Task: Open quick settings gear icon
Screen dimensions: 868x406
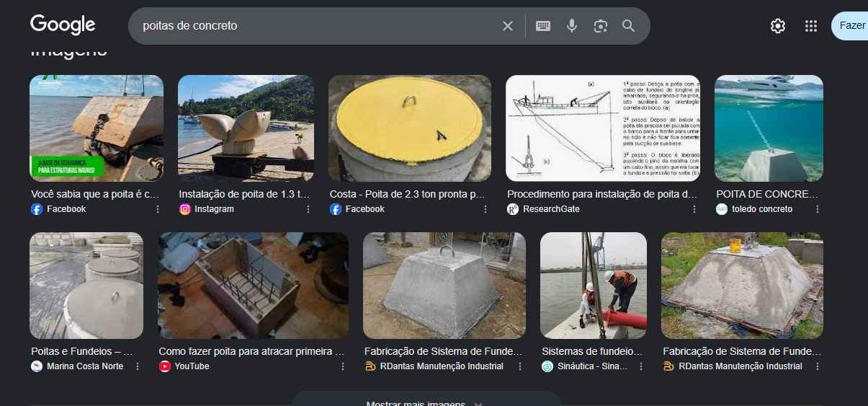Action: coord(778,26)
